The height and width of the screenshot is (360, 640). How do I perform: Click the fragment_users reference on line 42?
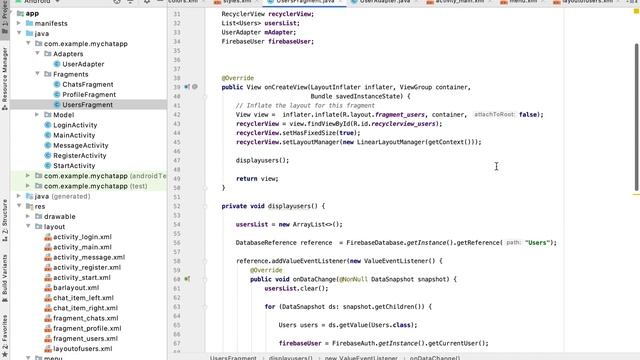point(400,115)
